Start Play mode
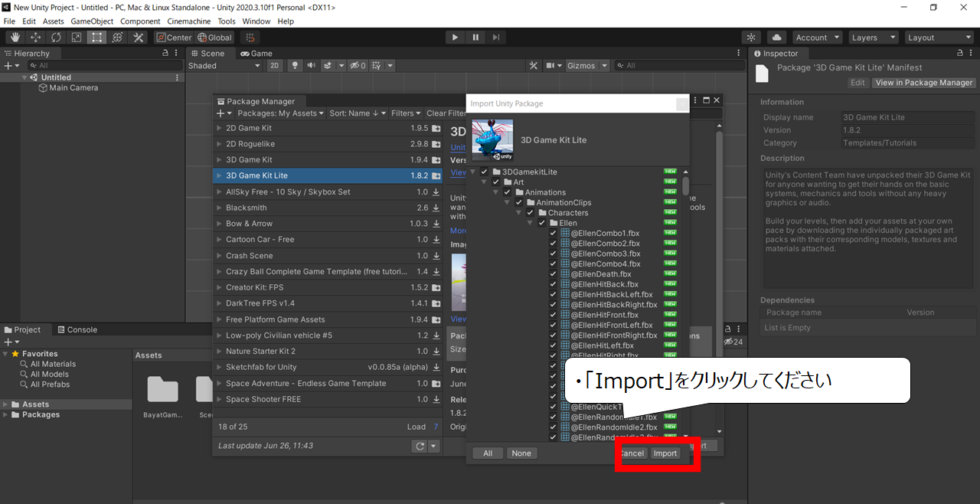Viewport: 980px width, 504px height. pos(455,38)
